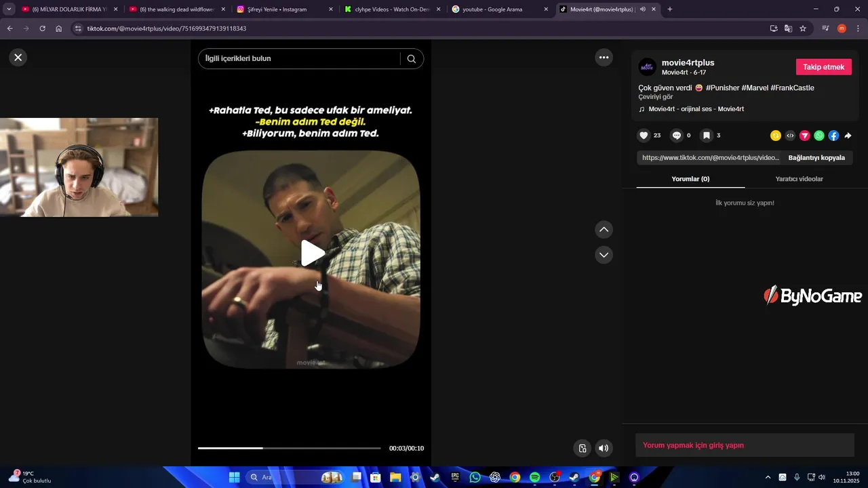The width and height of the screenshot is (868, 488).
Task: Open the Chrome three-dot menu
Action: [x=858, y=28]
